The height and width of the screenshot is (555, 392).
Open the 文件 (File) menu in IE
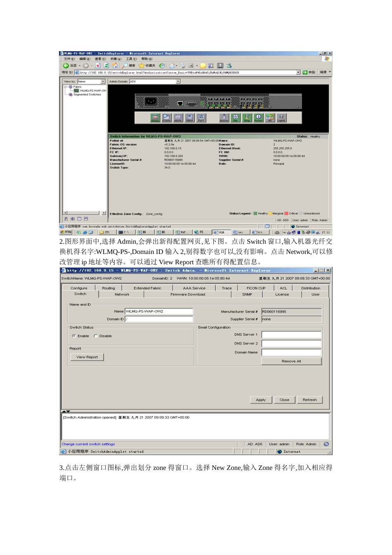pos(69,59)
